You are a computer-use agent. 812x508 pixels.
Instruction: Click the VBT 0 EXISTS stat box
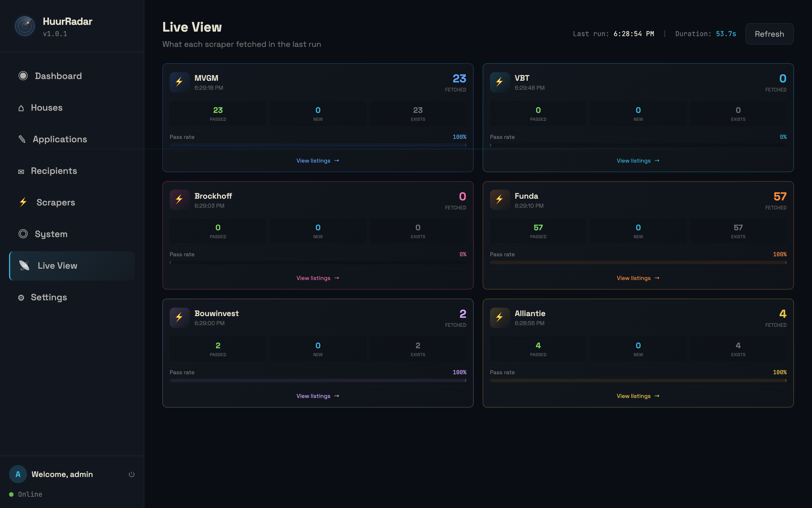pos(738,113)
